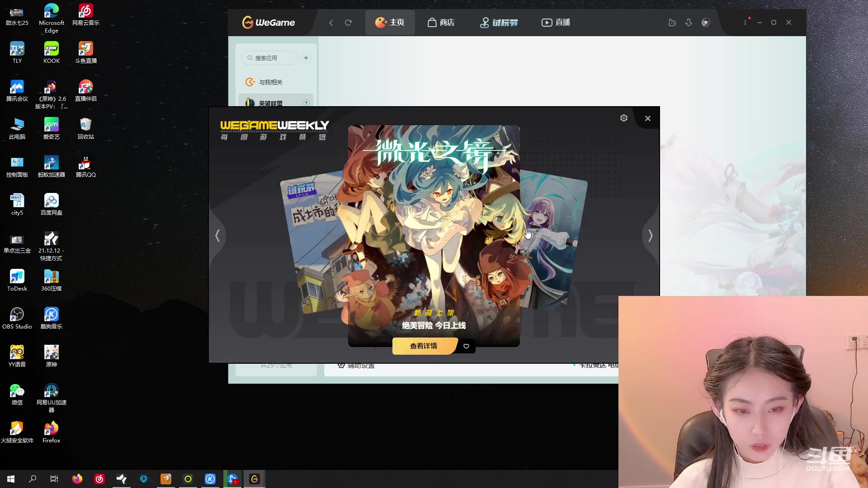The height and width of the screenshot is (488, 868).
Task: Select the Firefox desktop icon
Action: point(52,432)
